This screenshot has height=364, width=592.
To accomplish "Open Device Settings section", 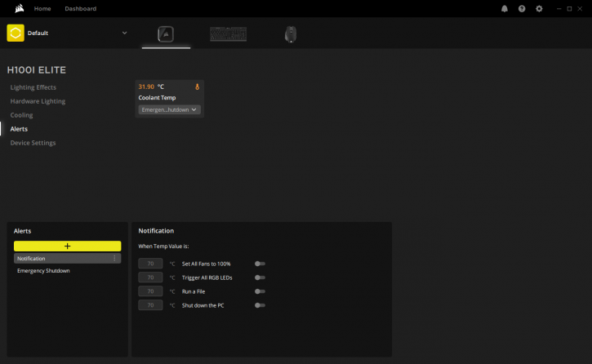I will 33,143.
